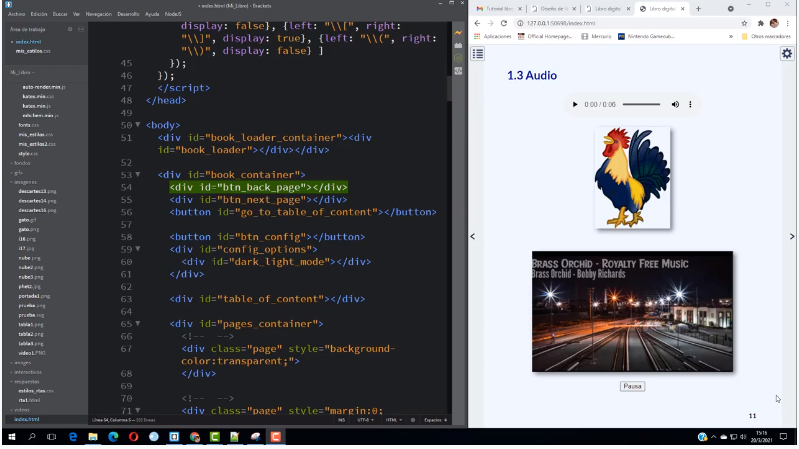799x449 pixels.
Task: Collapse the imagenes folder
Action: click(x=24, y=182)
